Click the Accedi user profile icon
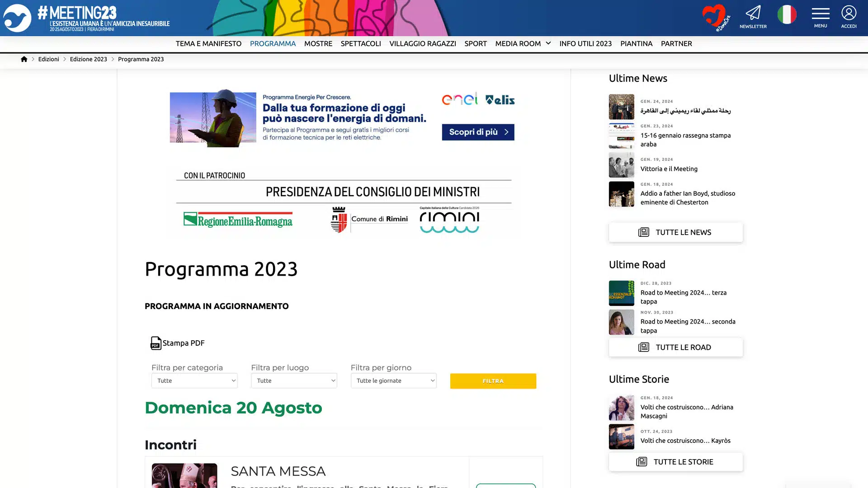The height and width of the screenshot is (488, 868). [x=849, y=17]
